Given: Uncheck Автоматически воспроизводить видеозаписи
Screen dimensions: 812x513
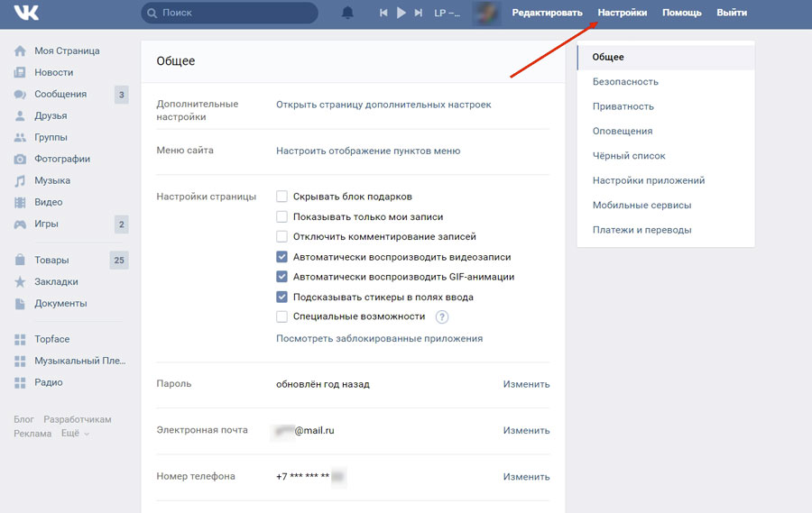Looking at the screenshot, I should click(x=281, y=257).
